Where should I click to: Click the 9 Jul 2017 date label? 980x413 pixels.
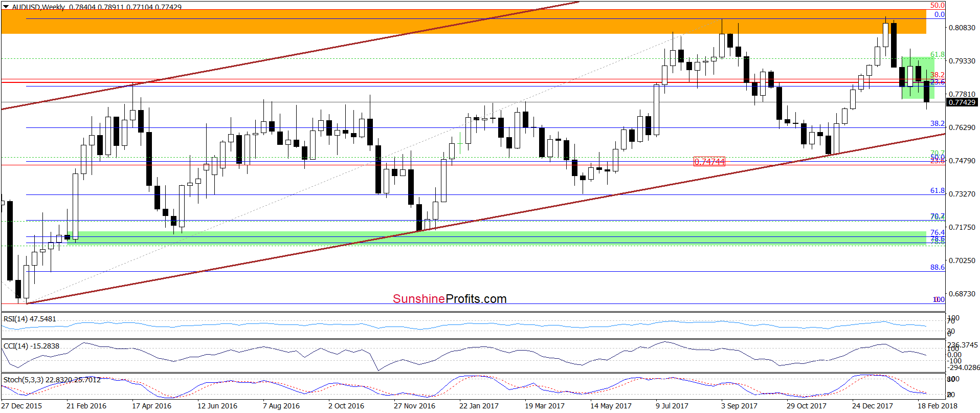(672, 406)
